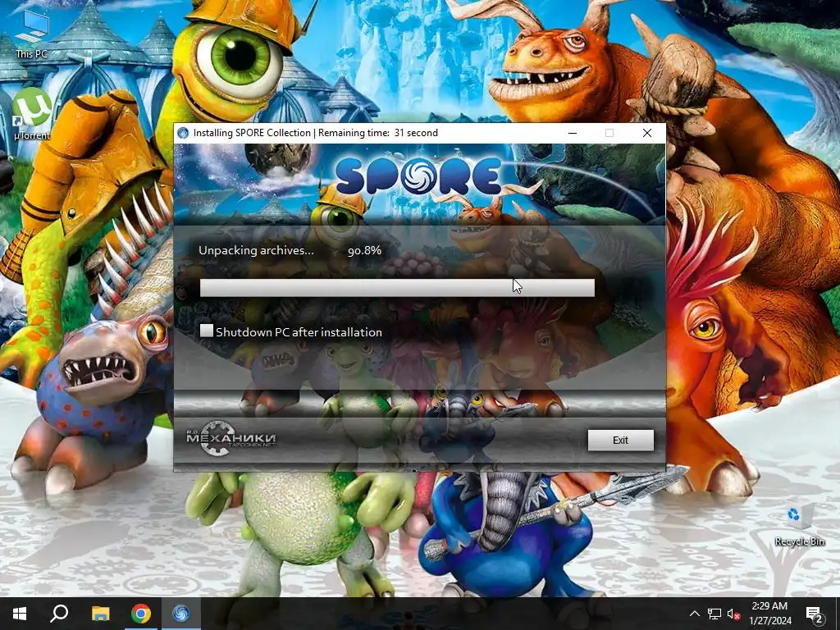Screen dimensions: 840x630
Task: Open the notification center icon
Action: pyautogui.click(x=815, y=614)
